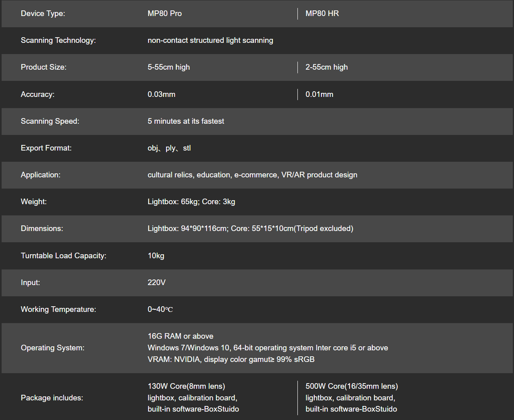Click the non-contact structured light scanning text
The height and width of the screenshot is (420, 514).
click(x=210, y=40)
